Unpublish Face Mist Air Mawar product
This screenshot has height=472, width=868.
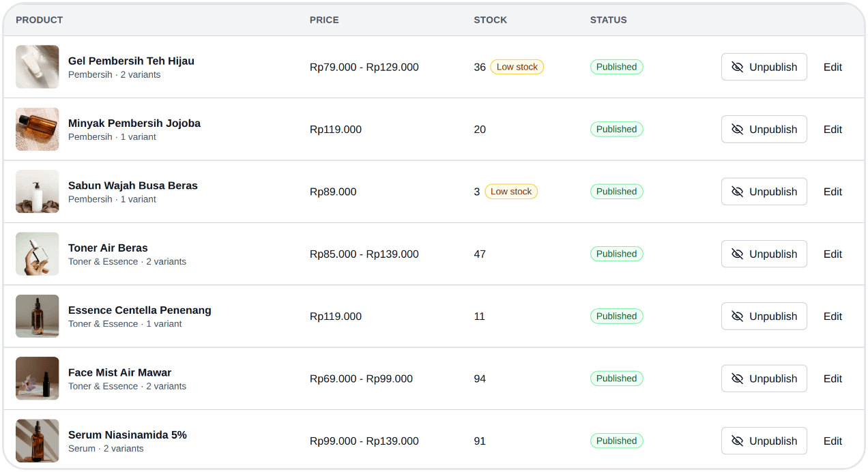pyautogui.click(x=764, y=379)
